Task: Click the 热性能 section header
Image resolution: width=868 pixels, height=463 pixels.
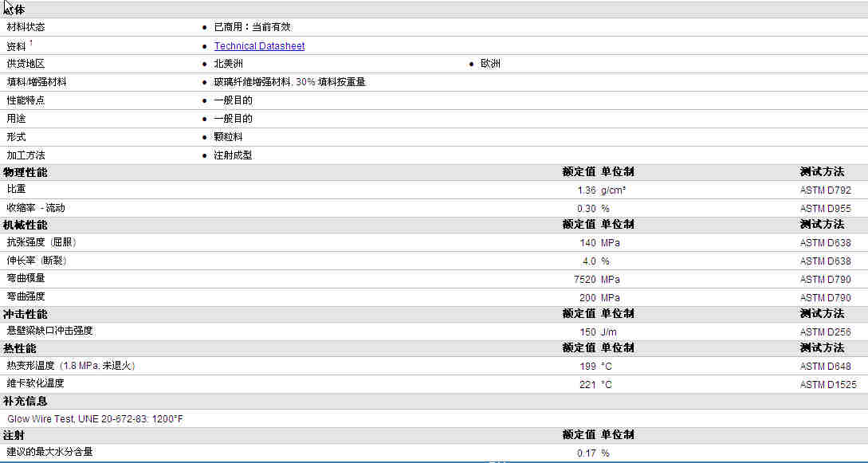Action: point(20,348)
